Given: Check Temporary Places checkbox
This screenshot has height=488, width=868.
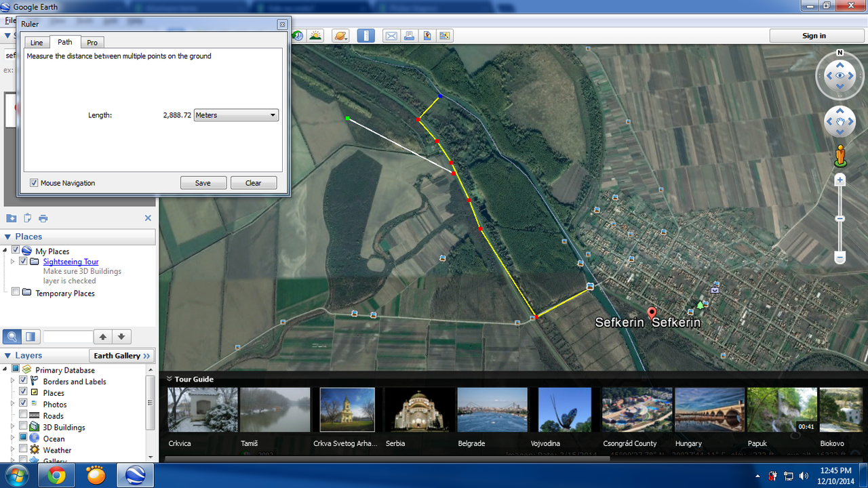Looking at the screenshot, I should [x=16, y=292].
